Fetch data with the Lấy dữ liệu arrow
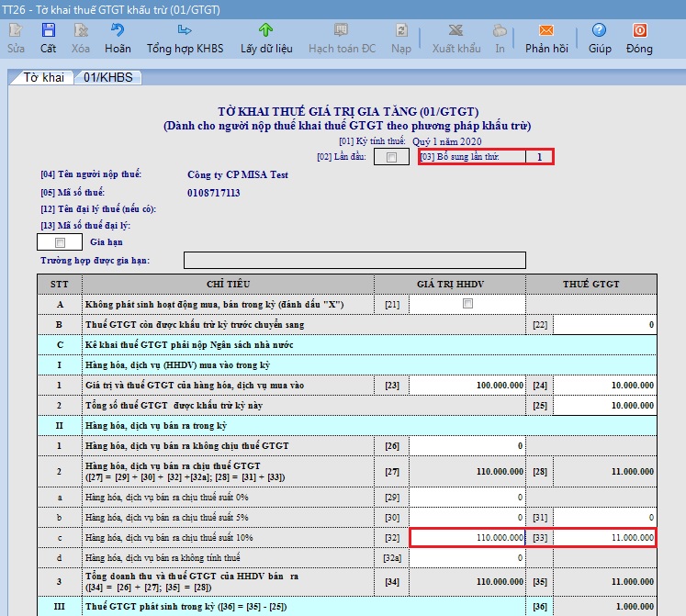 [x=265, y=30]
